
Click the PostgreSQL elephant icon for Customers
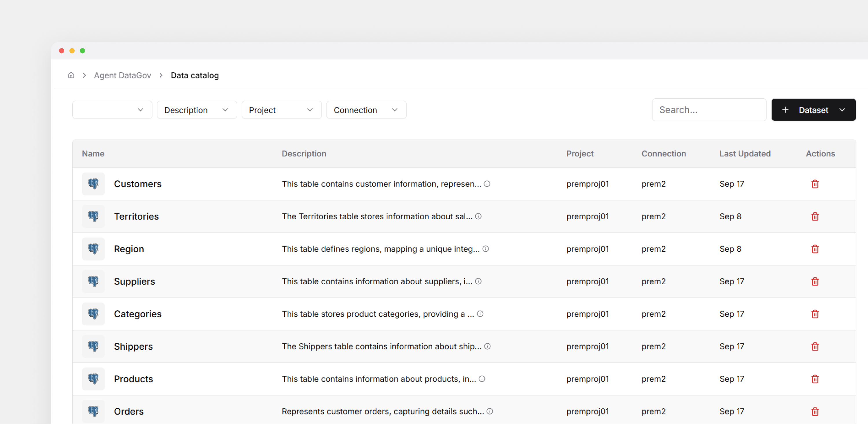pyautogui.click(x=93, y=184)
